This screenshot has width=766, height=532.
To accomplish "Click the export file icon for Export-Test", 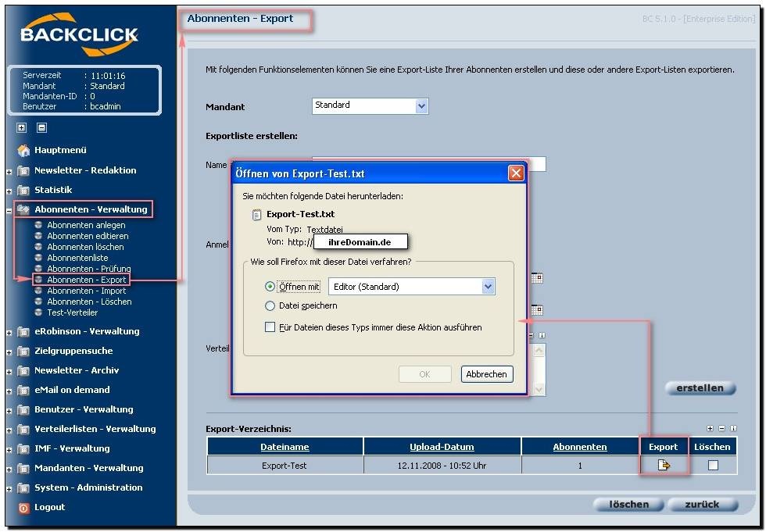I will 664,466.
